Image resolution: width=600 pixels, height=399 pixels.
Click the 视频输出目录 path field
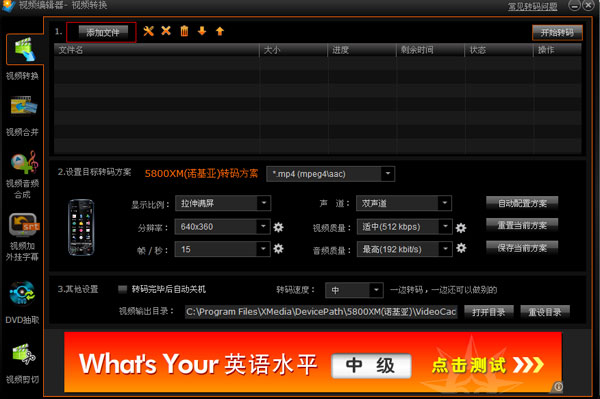point(321,312)
